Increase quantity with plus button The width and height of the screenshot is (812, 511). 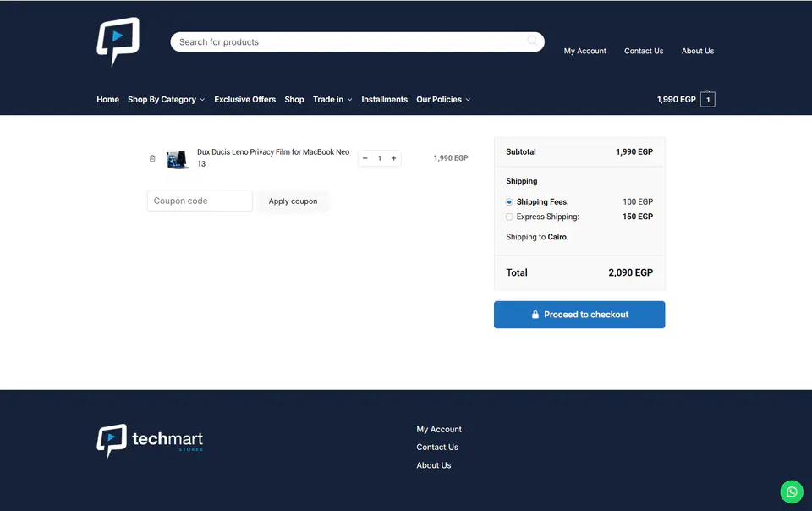pos(393,158)
